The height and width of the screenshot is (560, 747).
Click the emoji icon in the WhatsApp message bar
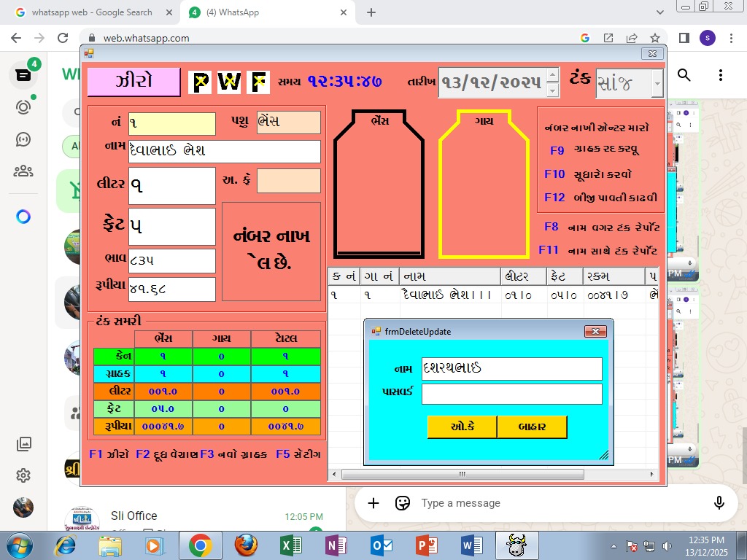click(x=402, y=503)
